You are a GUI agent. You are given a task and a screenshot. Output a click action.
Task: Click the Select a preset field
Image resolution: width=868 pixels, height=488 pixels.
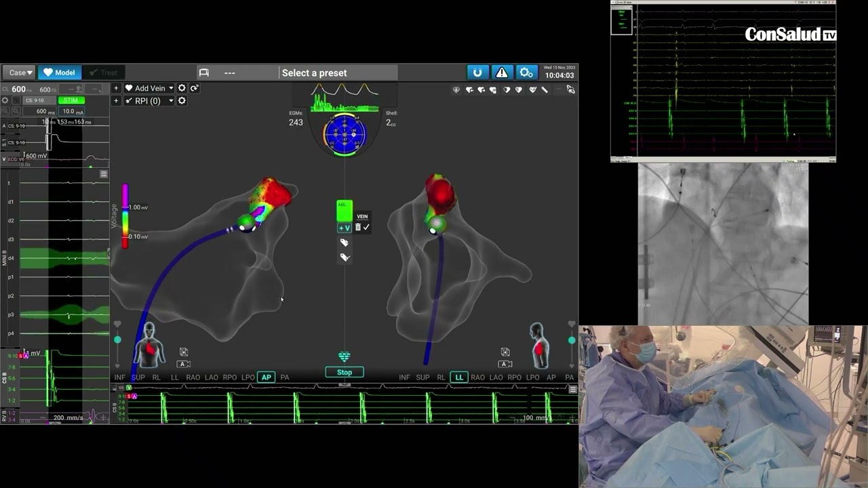pyautogui.click(x=338, y=73)
